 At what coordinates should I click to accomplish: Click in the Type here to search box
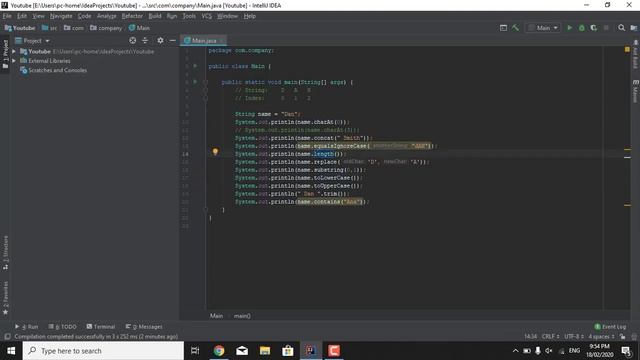[x=103, y=351]
